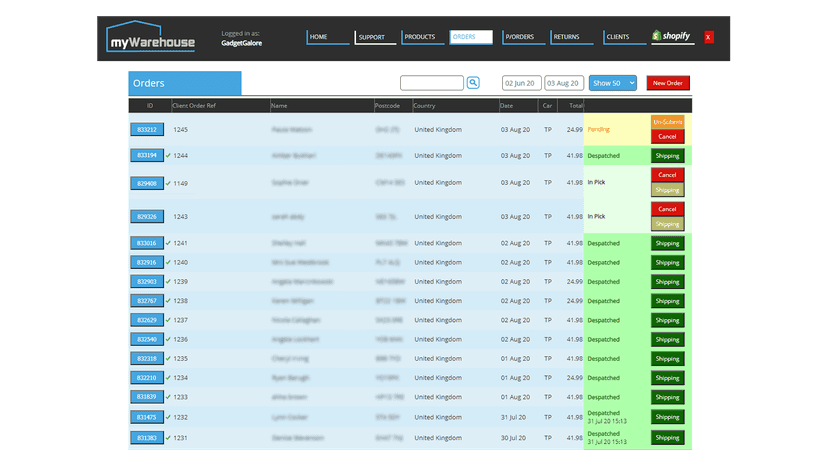Sort by Postcode column header

[x=387, y=106]
